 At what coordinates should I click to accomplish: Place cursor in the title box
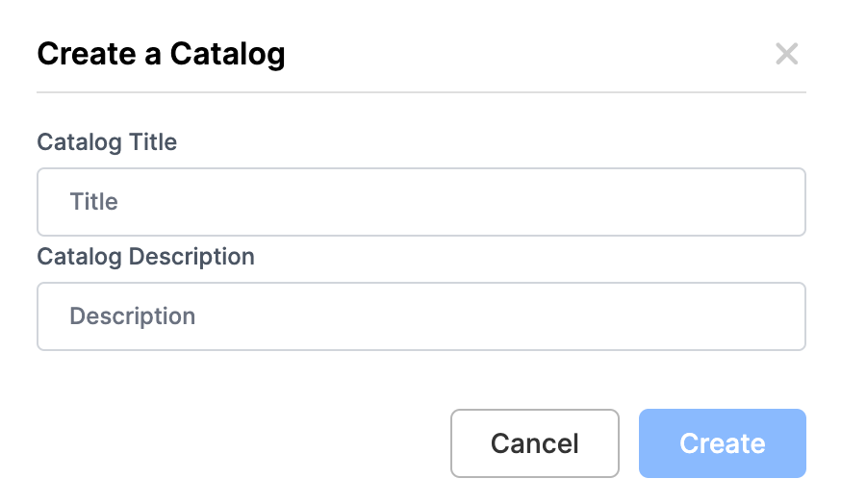click(x=420, y=202)
